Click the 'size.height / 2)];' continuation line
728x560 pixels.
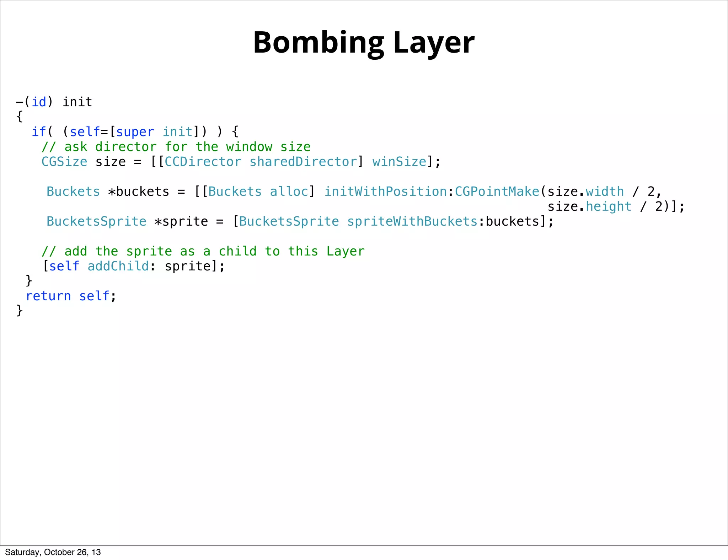click(616, 206)
